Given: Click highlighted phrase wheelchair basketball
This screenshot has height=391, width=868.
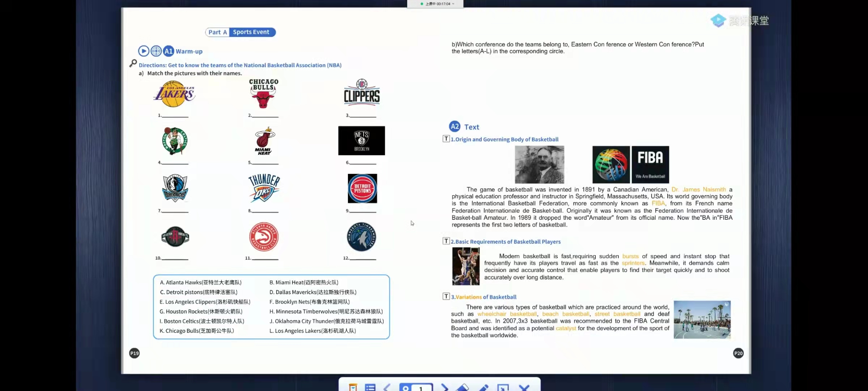Looking at the screenshot, I should coord(507,314).
